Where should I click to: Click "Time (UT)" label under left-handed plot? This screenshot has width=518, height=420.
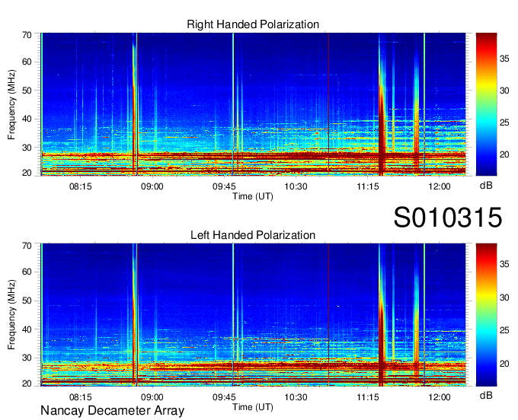point(253,407)
